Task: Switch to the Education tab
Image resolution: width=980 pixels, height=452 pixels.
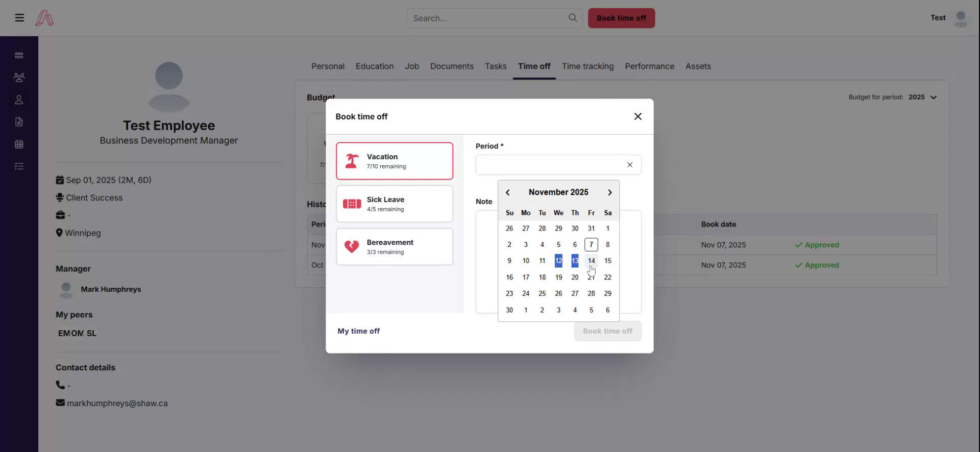Action: click(375, 66)
